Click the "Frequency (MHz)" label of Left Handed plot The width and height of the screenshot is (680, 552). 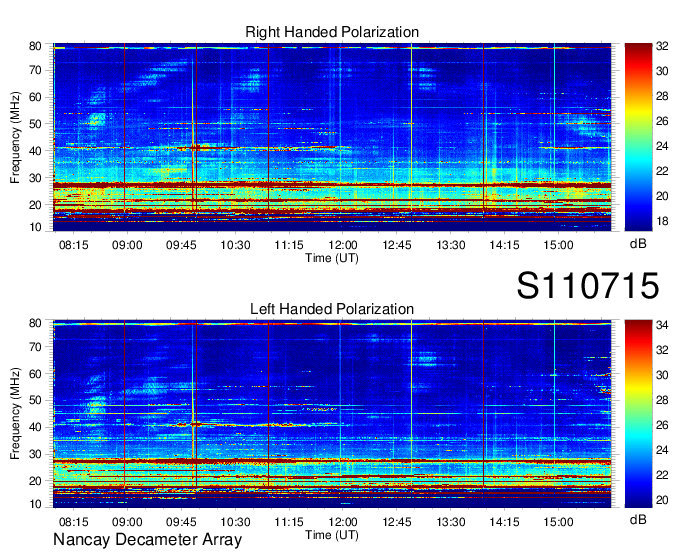click(x=15, y=414)
